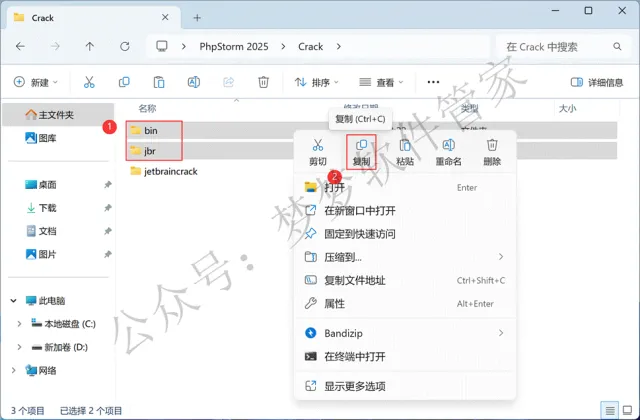The width and height of the screenshot is (640, 420).
Task: Choose 属性 from context menu
Action: click(x=405, y=304)
